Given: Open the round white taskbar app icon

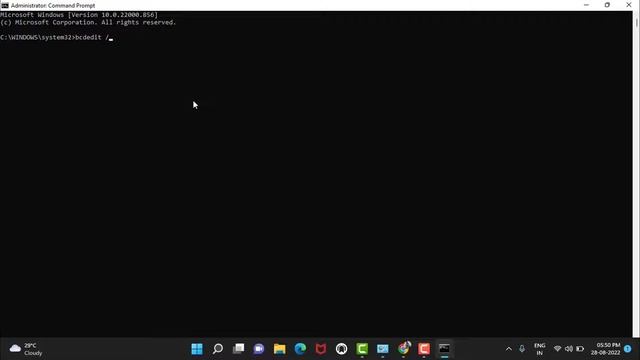Looking at the screenshot, I should (342, 349).
